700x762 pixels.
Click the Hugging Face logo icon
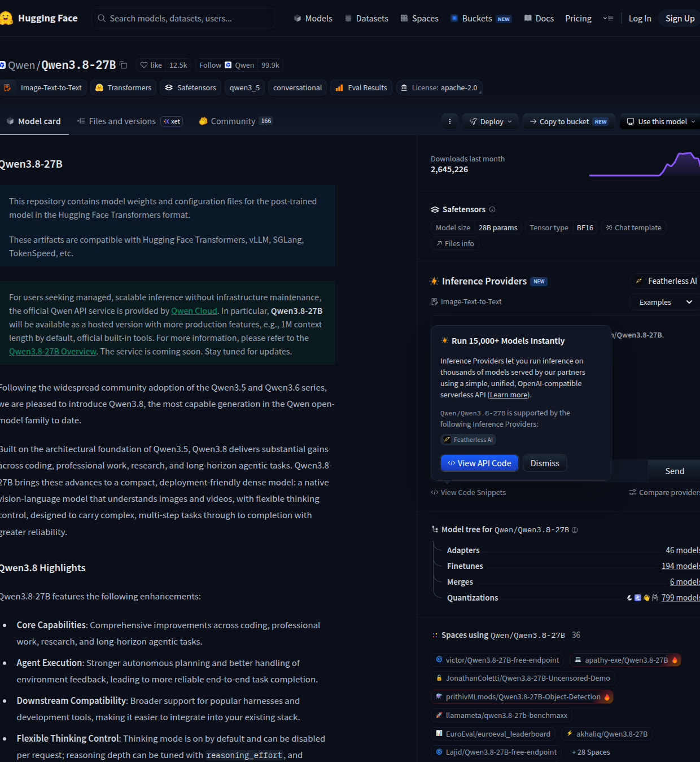coord(6,18)
